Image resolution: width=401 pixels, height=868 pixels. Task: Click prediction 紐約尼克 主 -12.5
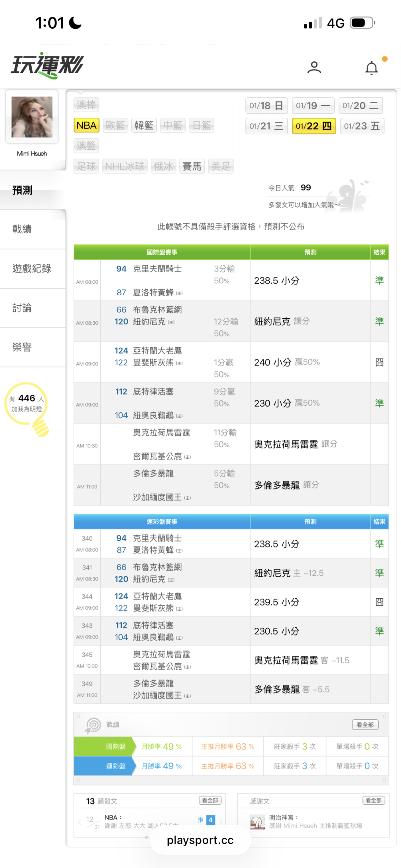pyautogui.click(x=289, y=573)
